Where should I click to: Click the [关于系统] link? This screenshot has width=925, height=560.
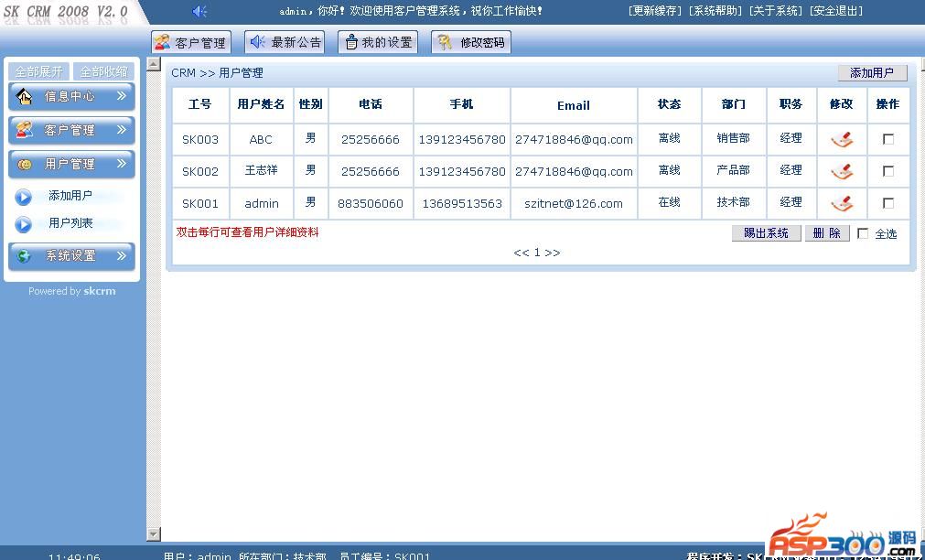pyautogui.click(x=776, y=11)
